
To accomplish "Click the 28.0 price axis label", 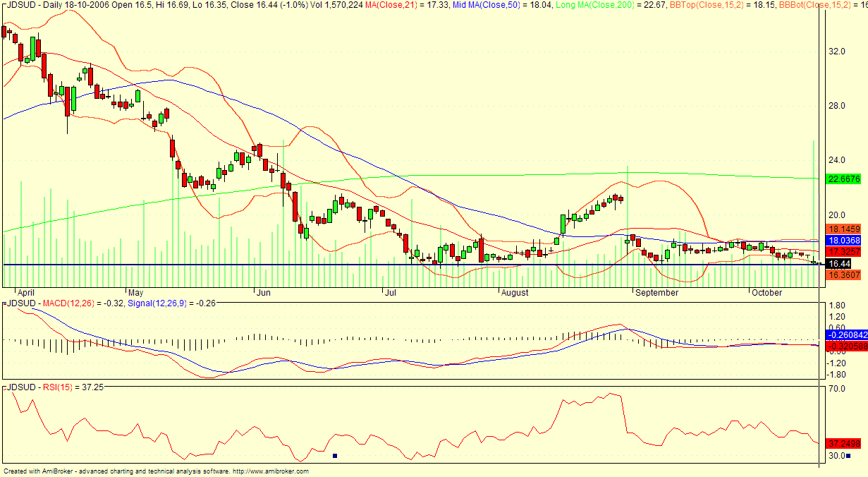I will coord(838,106).
